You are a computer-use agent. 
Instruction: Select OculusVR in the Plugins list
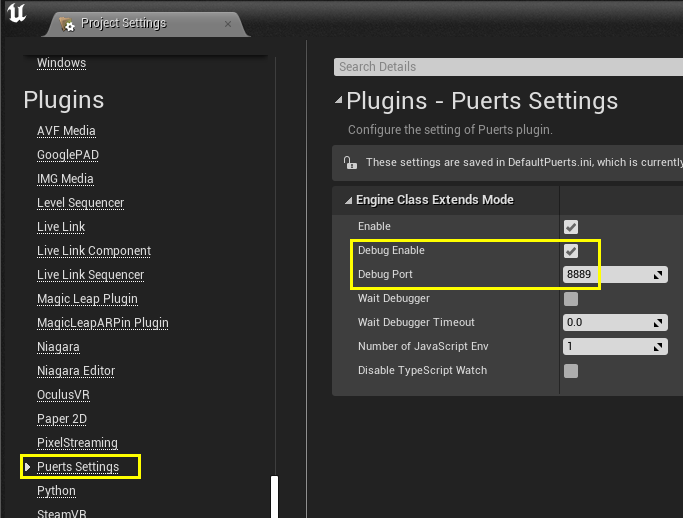(64, 395)
